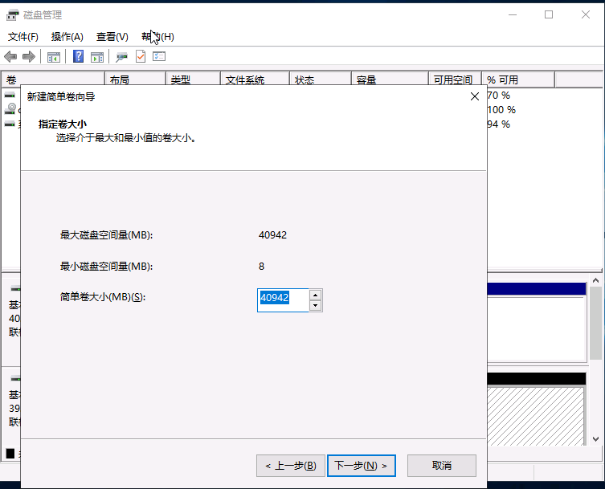Click the rightmost settings list toolbar icon

click(x=159, y=57)
